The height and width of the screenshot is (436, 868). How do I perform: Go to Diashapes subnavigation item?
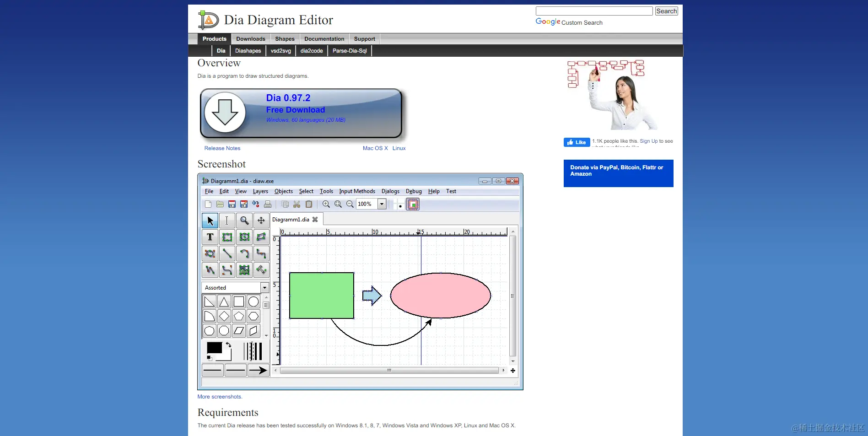click(x=248, y=51)
